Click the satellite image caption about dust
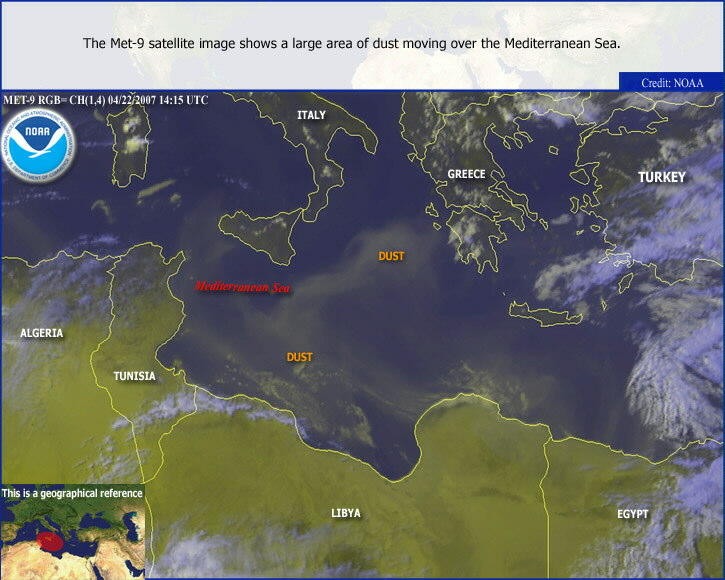The height and width of the screenshot is (580, 725). point(352,43)
